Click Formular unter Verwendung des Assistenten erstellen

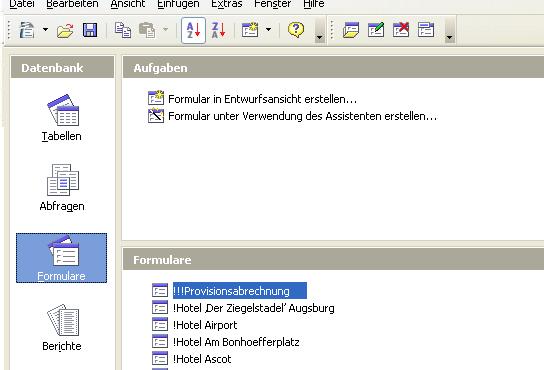[x=302, y=116]
